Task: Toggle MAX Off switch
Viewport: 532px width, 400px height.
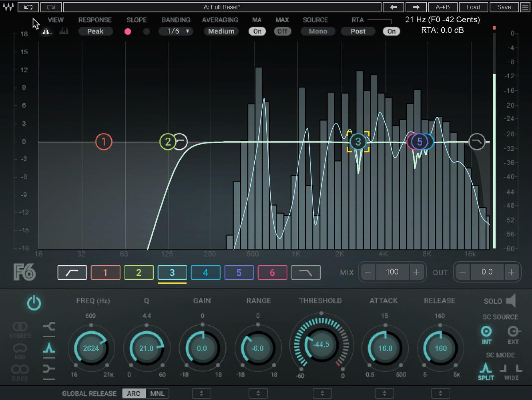Action: click(282, 31)
